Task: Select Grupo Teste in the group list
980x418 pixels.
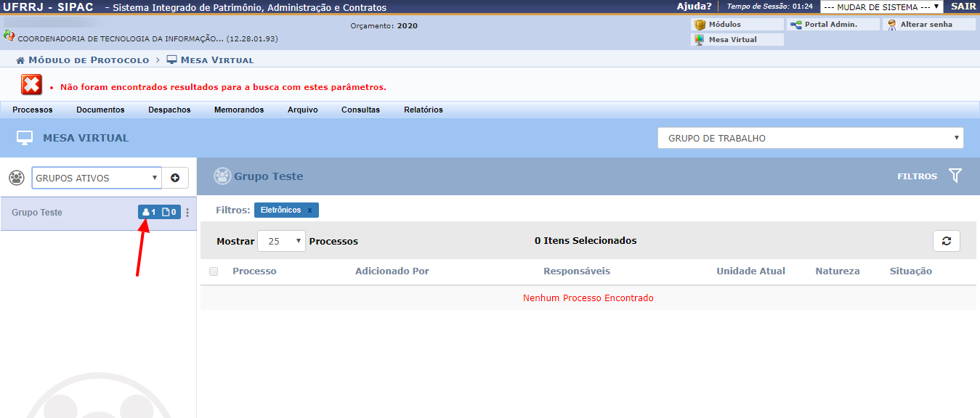Action: pos(37,213)
